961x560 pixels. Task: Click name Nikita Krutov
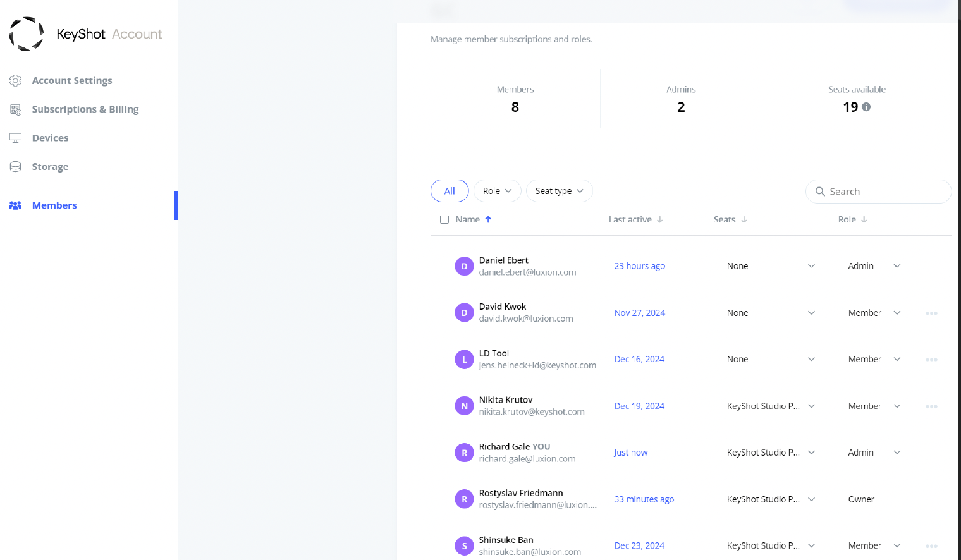click(x=506, y=400)
